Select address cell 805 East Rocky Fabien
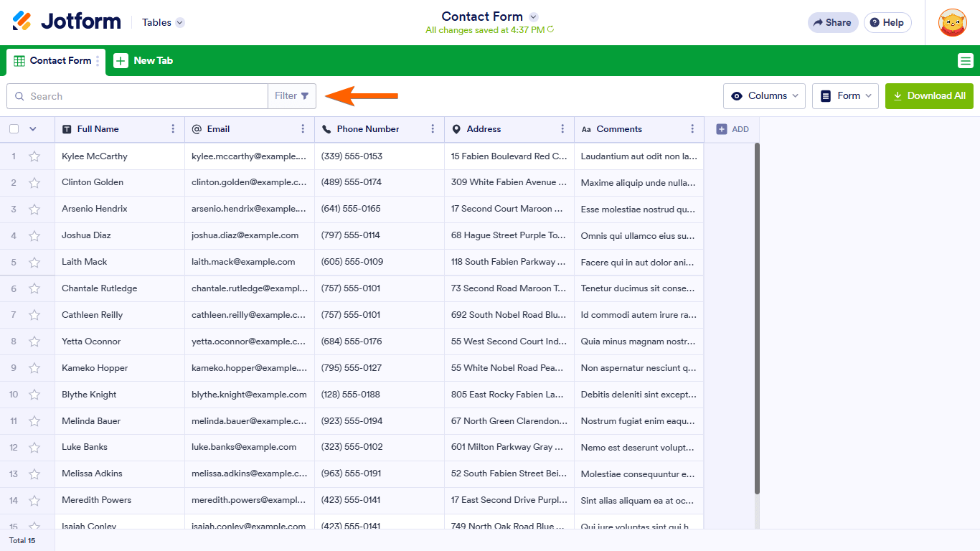The width and height of the screenshot is (980, 551). [509, 395]
